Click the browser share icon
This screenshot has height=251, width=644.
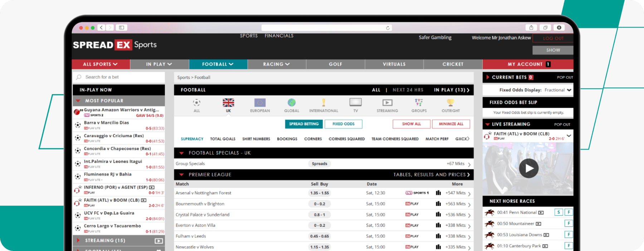tap(531, 28)
